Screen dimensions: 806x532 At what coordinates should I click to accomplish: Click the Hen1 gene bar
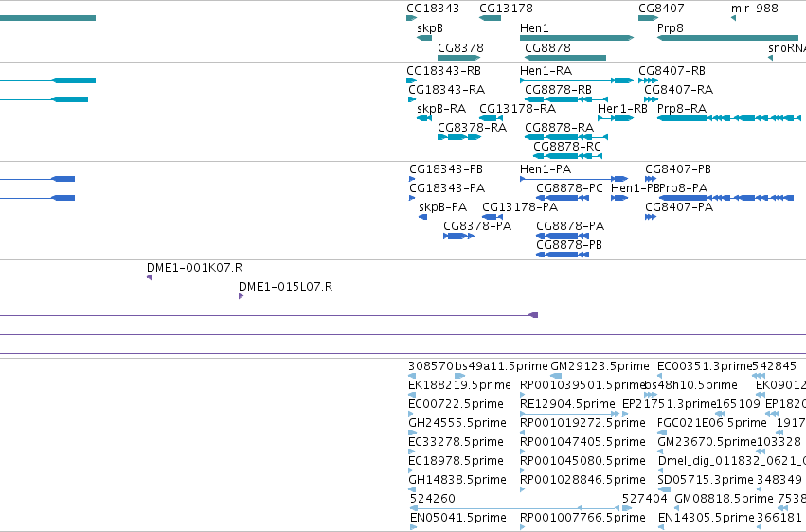click(x=577, y=38)
